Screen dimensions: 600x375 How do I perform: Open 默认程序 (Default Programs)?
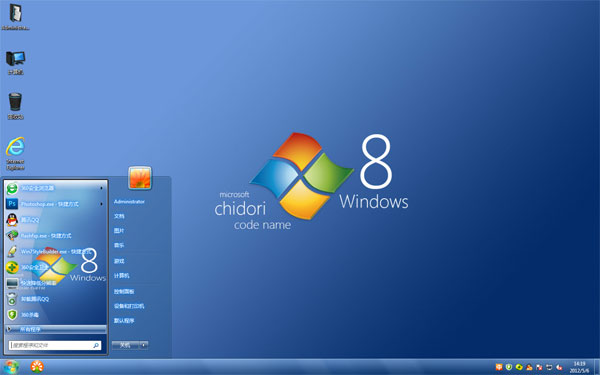[x=124, y=321]
